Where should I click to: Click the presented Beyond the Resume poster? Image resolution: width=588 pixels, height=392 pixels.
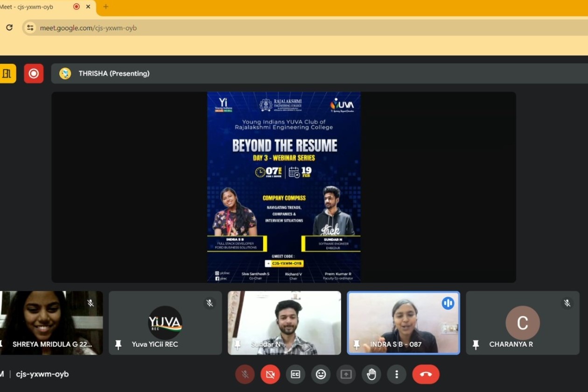pyautogui.click(x=284, y=187)
